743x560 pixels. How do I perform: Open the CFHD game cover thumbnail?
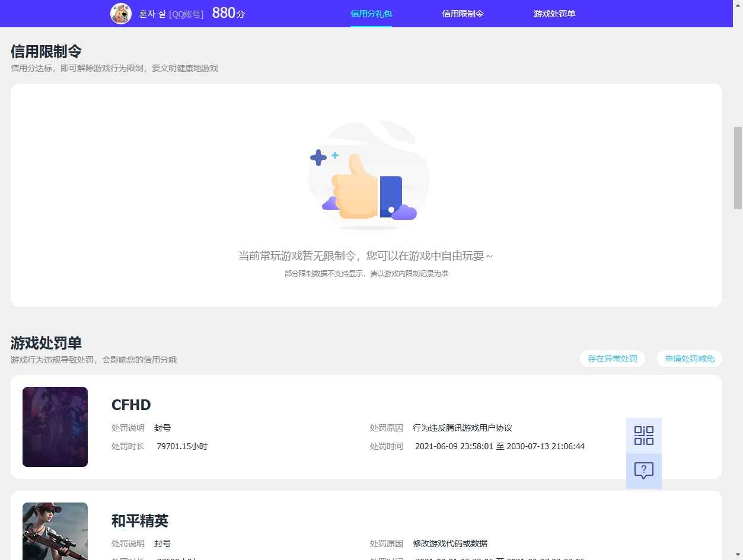[x=55, y=427]
